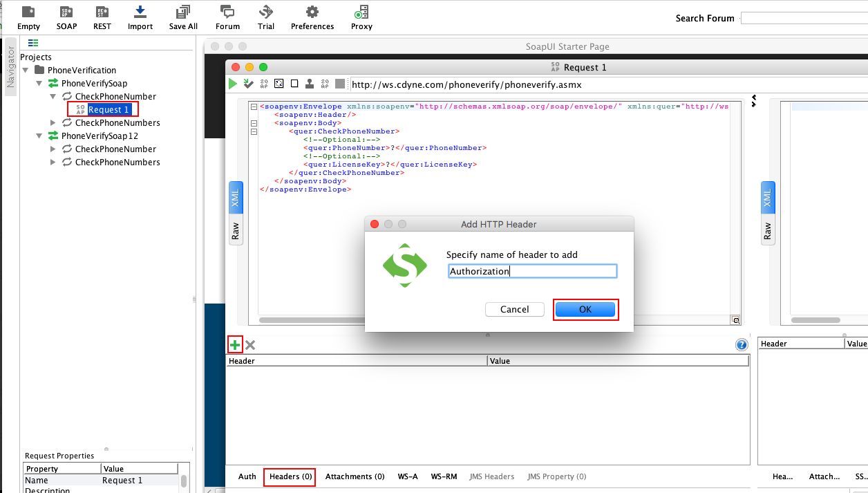Create a new REST project
The image size is (868, 493).
pyautogui.click(x=102, y=15)
